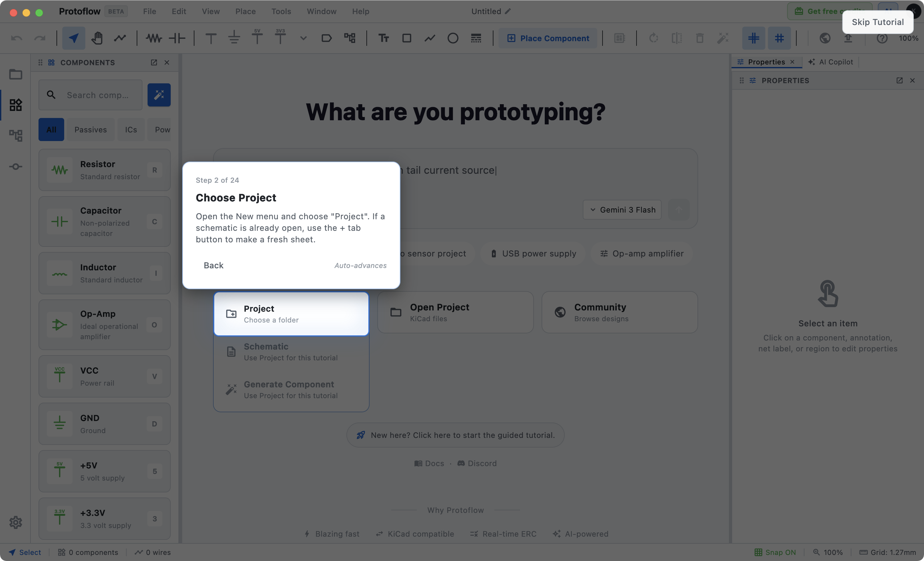
Task: Choose the Project option to pick a folder
Action: tap(291, 314)
